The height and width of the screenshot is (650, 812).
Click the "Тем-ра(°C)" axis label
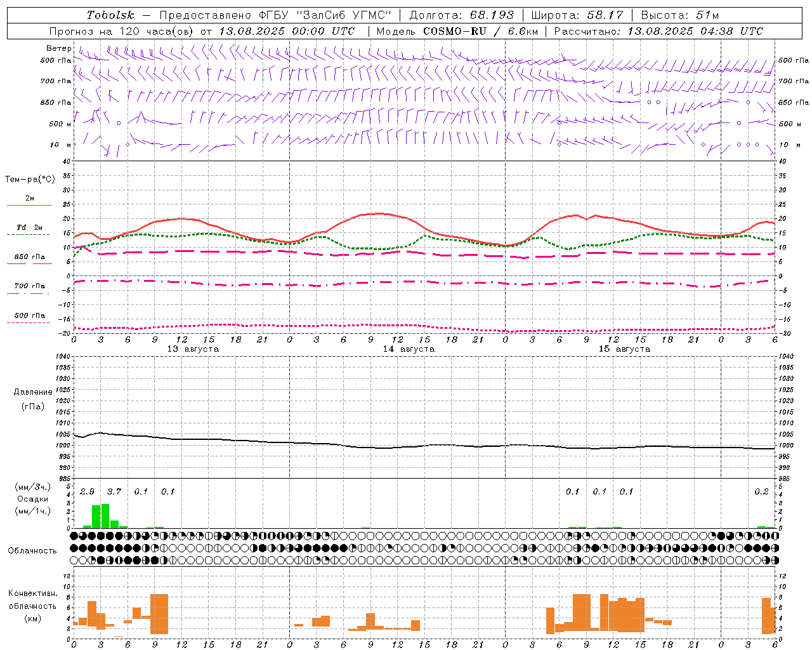(x=30, y=180)
